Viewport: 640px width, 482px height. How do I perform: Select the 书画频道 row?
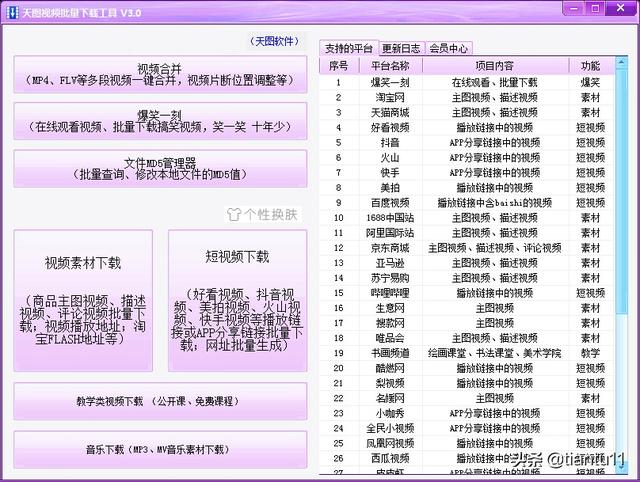(467, 353)
